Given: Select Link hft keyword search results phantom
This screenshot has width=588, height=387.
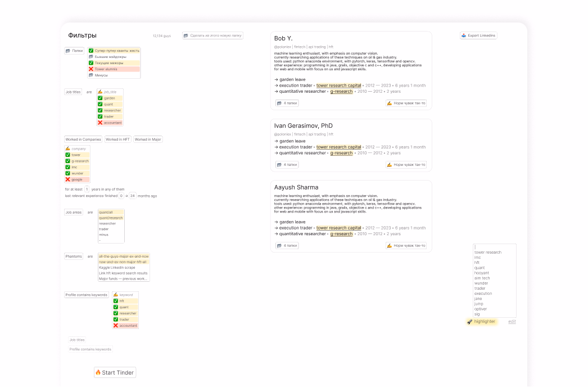Looking at the screenshot, I should click(x=124, y=273).
